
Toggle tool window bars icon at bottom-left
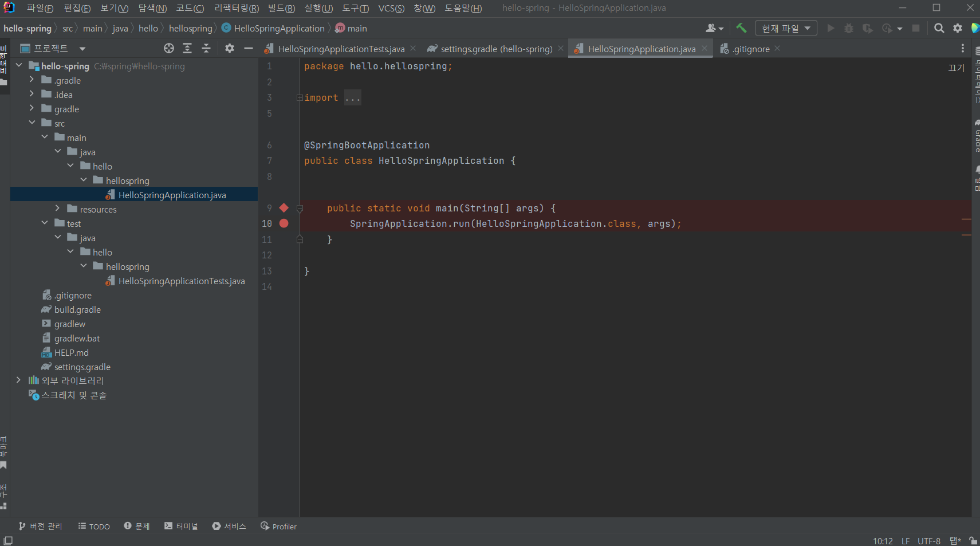(8, 540)
